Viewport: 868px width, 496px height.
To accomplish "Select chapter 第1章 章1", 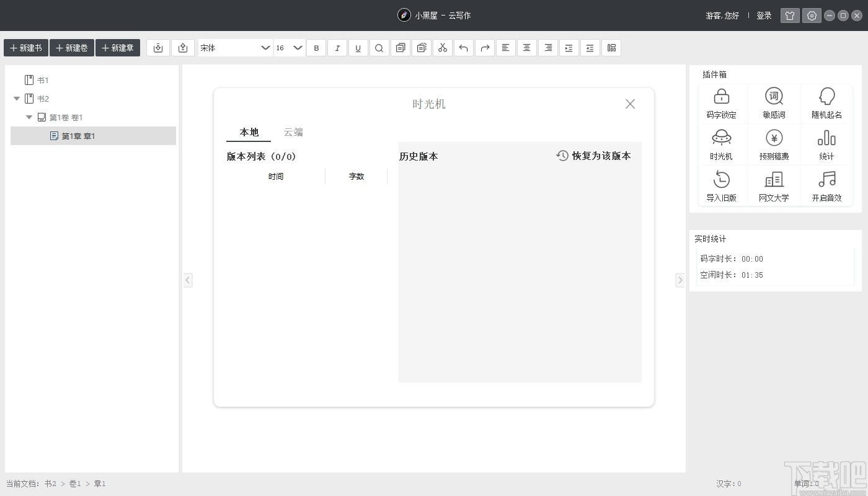I will pos(93,136).
